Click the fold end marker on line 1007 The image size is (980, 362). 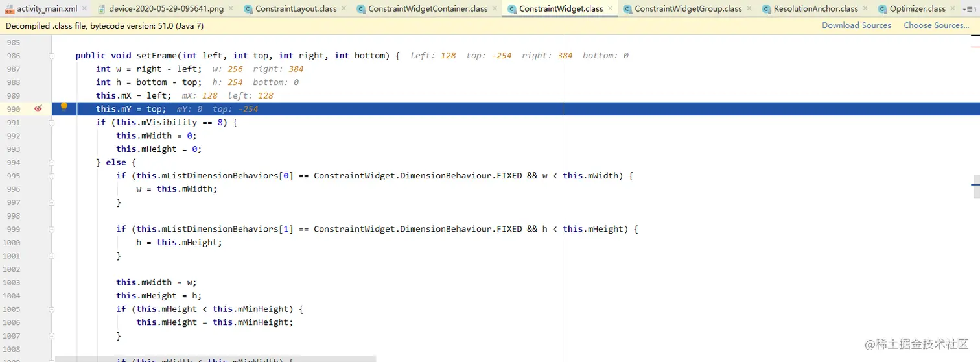tap(52, 335)
